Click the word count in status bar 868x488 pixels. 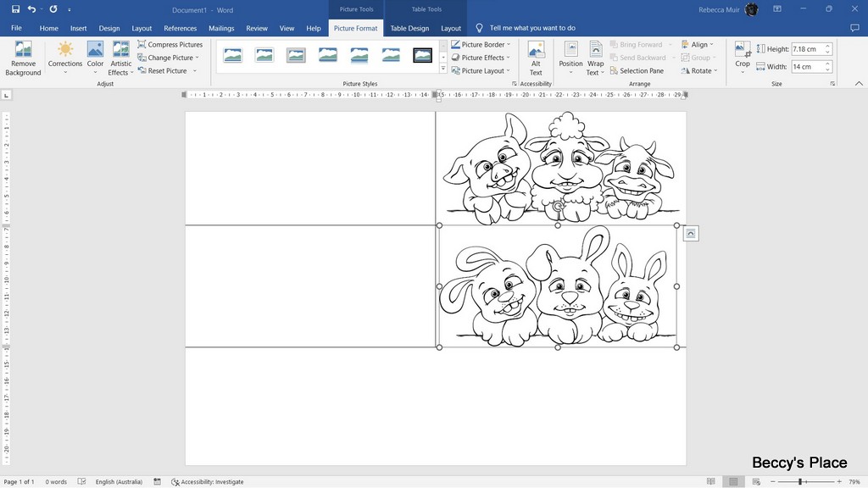coord(56,482)
